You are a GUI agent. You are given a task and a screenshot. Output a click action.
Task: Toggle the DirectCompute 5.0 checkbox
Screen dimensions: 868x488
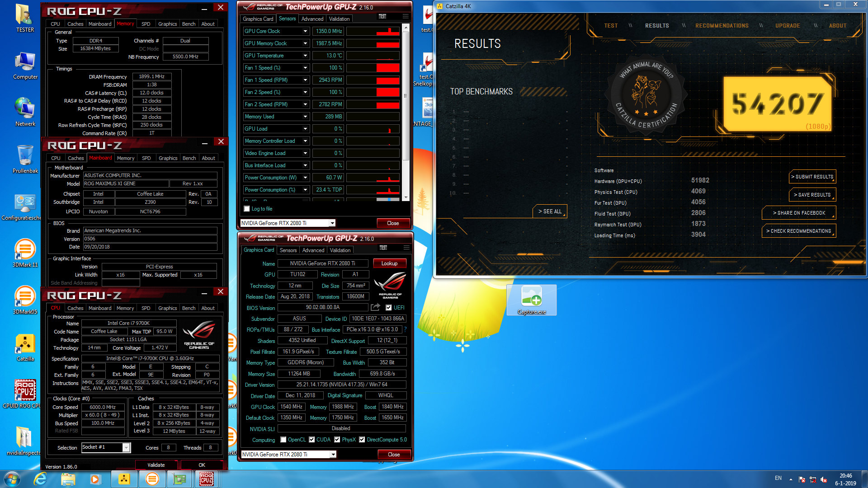point(362,440)
